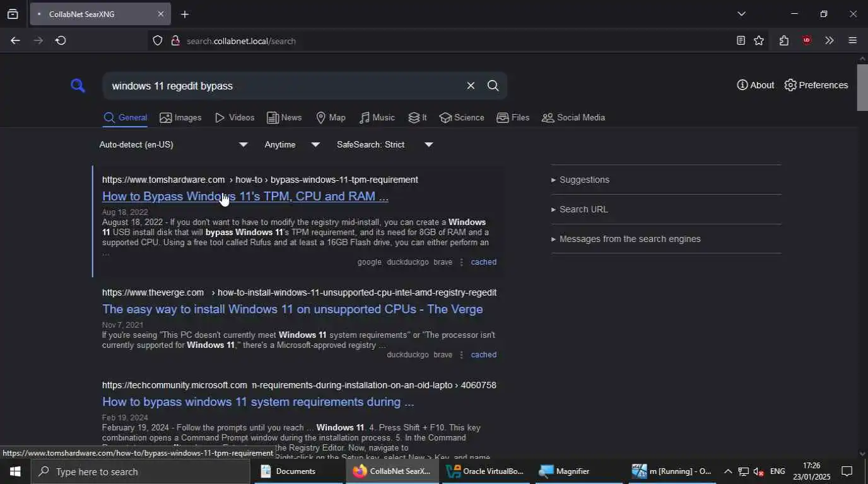This screenshot has height=484, width=868.
Task: Open the notification center icon
Action: [x=848, y=471]
